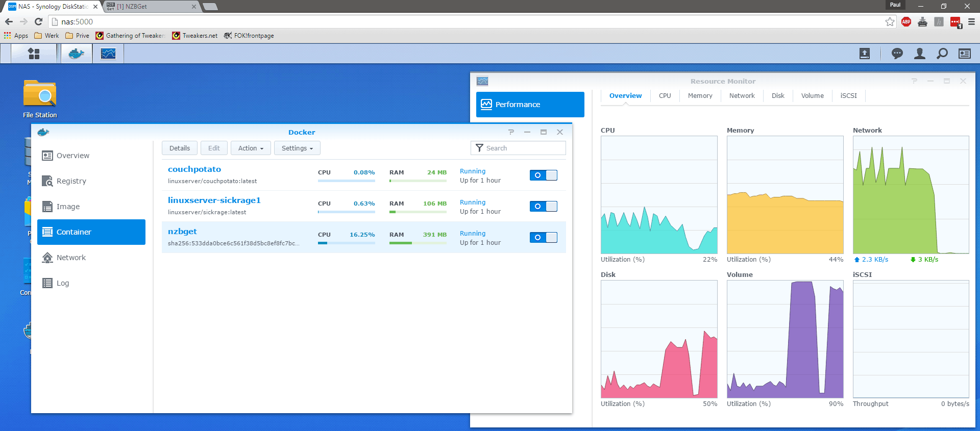This screenshot has width=980, height=431.
Task: Toggle the linuxserver-sickrage1 container switch
Action: click(x=543, y=206)
